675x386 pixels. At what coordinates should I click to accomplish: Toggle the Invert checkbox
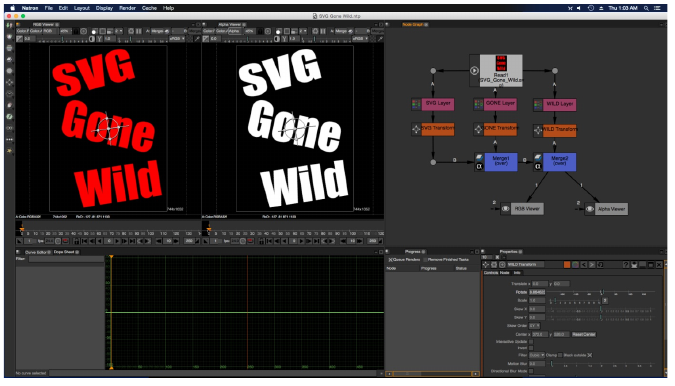(531, 348)
